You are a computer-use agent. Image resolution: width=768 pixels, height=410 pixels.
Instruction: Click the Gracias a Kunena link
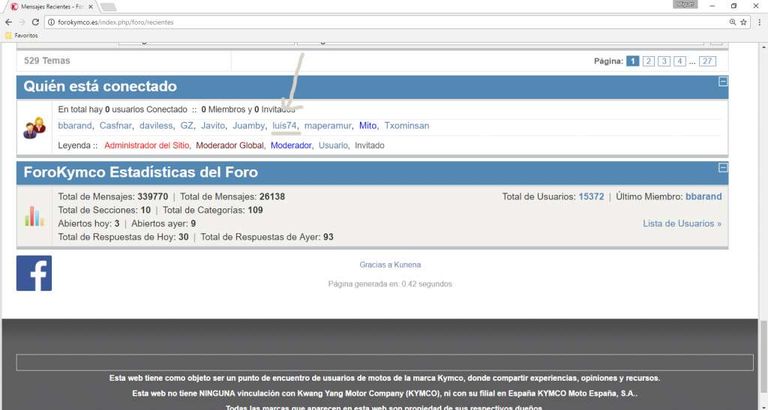pos(390,265)
